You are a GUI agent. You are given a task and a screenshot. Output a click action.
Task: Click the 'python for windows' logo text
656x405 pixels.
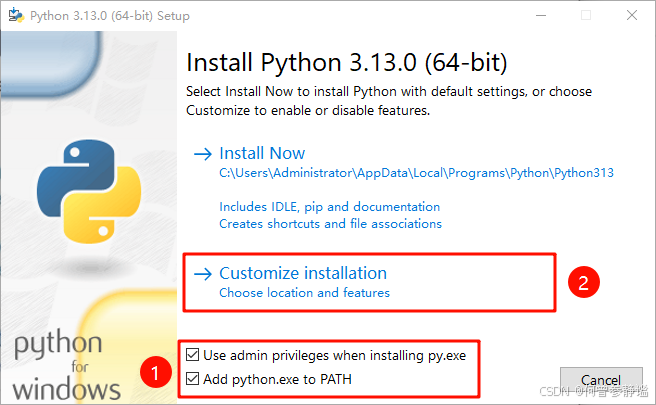click(x=67, y=364)
